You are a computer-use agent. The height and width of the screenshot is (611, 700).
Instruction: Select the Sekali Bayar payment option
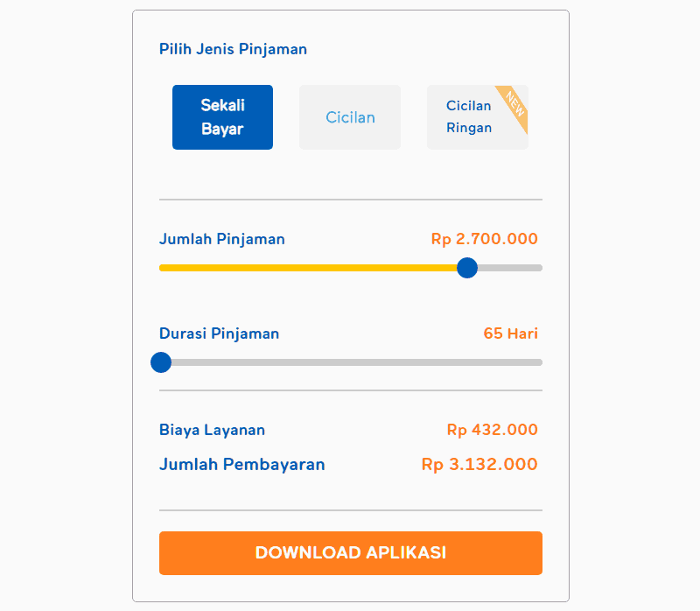point(222,116)
